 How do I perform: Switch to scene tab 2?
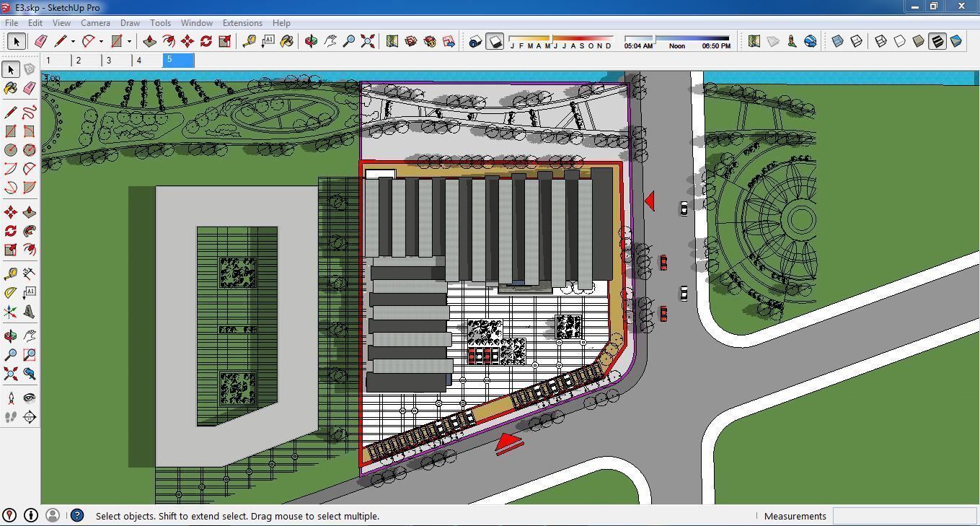click(x=87, y=61)
